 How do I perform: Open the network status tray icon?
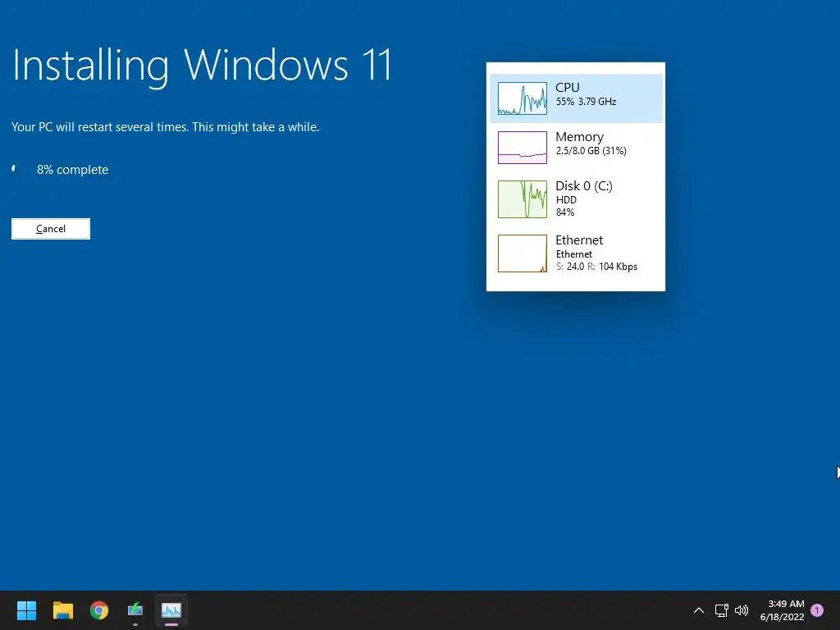[721, 610]
